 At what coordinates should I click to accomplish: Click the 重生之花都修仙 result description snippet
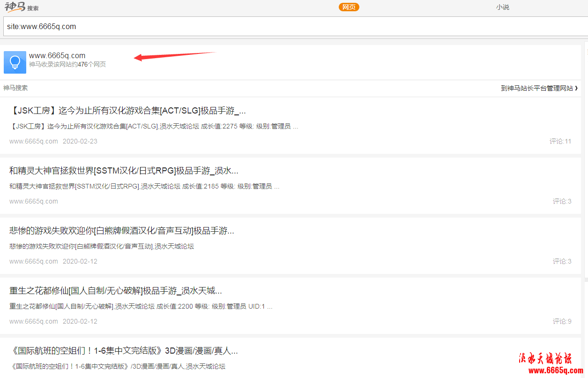tap(141, 306)
